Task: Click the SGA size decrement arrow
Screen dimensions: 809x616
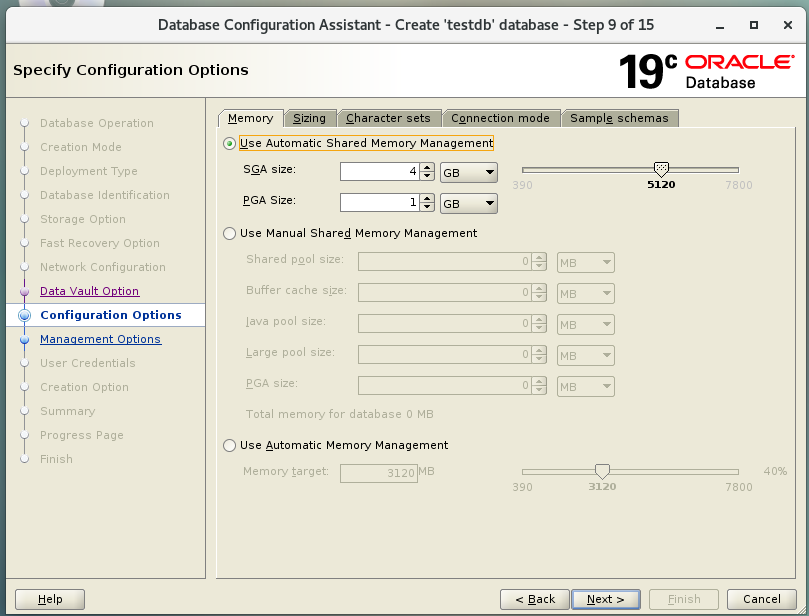Action: (428, 177)
